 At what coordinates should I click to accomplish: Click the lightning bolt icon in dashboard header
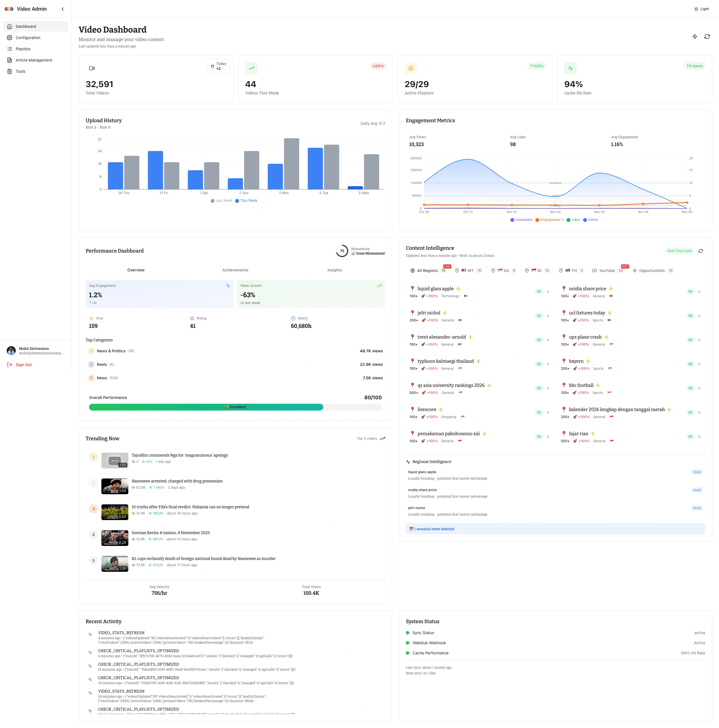click(x=695, y=37)
